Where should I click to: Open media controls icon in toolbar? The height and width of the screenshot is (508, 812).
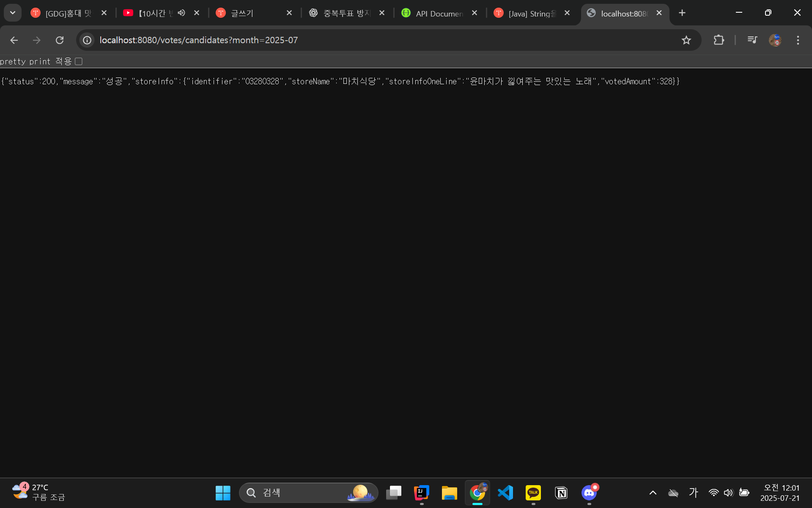[x=752, y=40]
